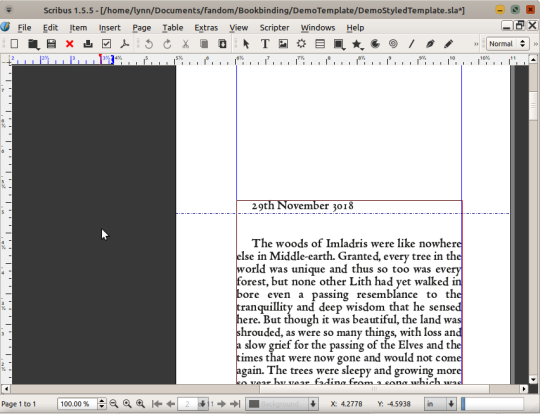Select the Shape tool
540x414 pixels.
tap(339, 44)
